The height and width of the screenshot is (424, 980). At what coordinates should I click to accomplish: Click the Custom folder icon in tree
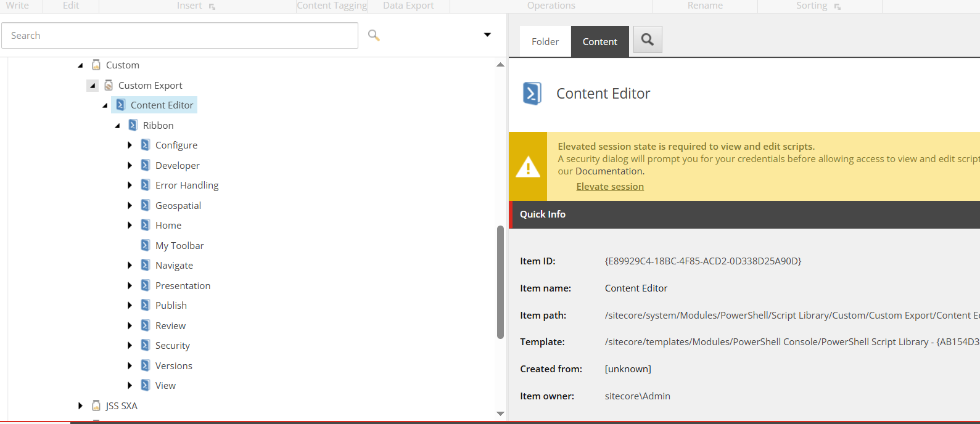(96, 65)
